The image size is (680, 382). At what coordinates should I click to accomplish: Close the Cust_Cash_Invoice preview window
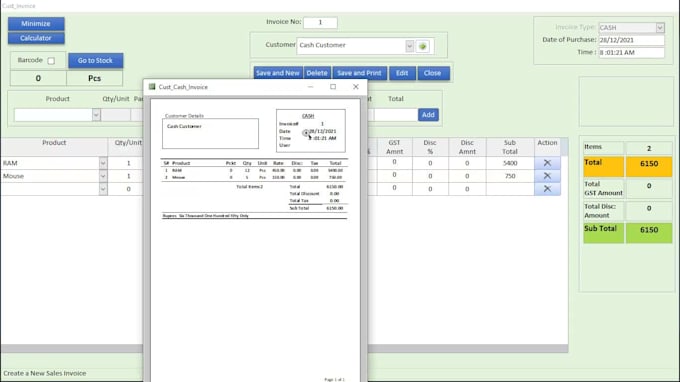356,87
